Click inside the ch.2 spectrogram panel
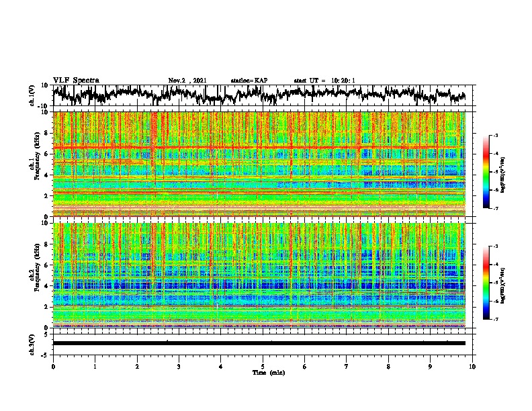 pyautogui.click(x=259, y=275)
